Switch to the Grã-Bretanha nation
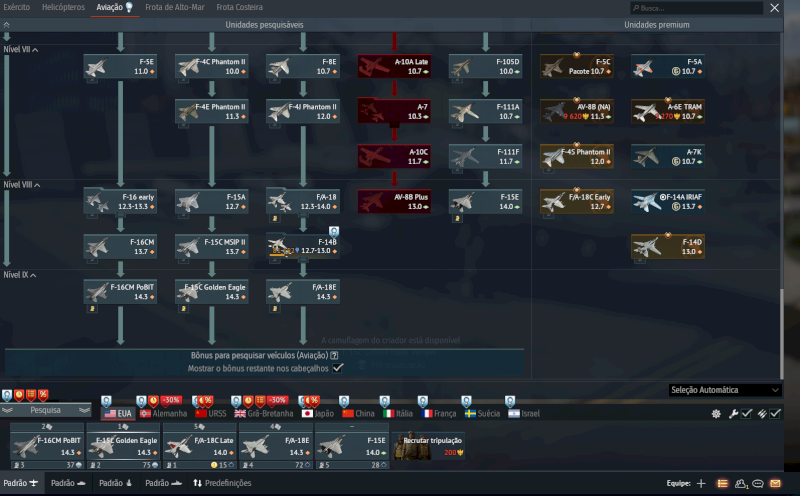This screenshot has width=800, height=496. pyautogui.click(x=264, y=413)
